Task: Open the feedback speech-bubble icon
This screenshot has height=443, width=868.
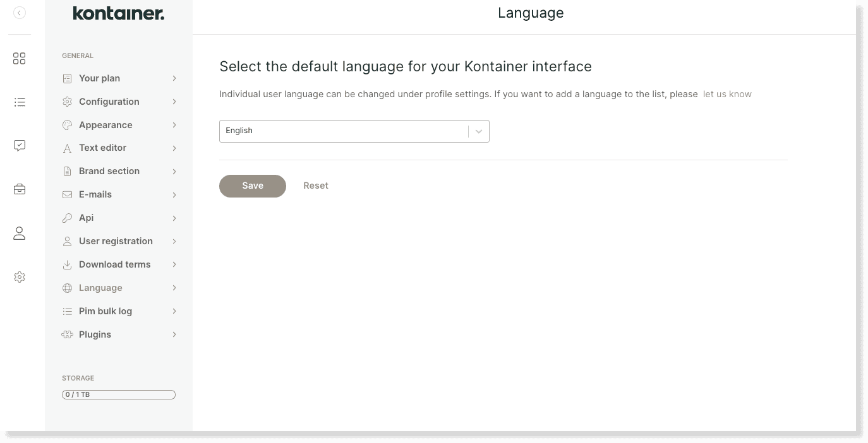Action: pos(19,145)
